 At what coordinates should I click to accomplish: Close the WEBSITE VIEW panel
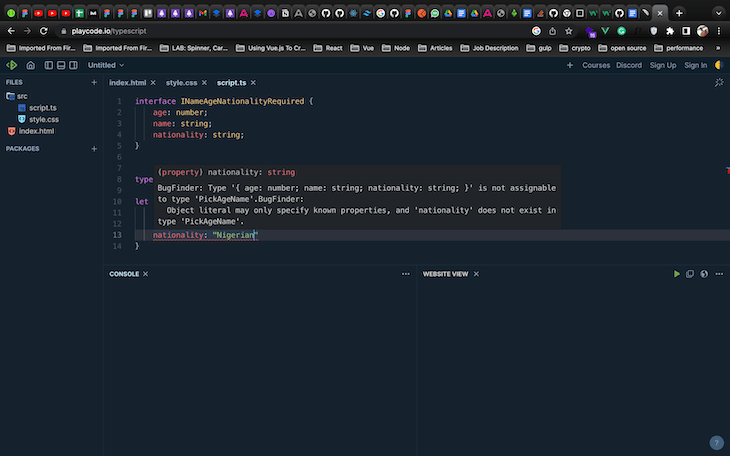[x=476, y=274]
